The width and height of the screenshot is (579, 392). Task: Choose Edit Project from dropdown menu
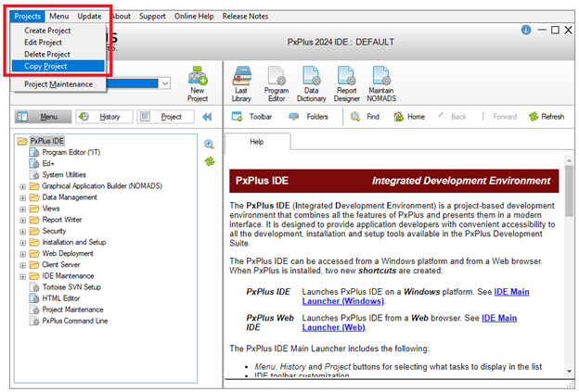coord(58,43)
